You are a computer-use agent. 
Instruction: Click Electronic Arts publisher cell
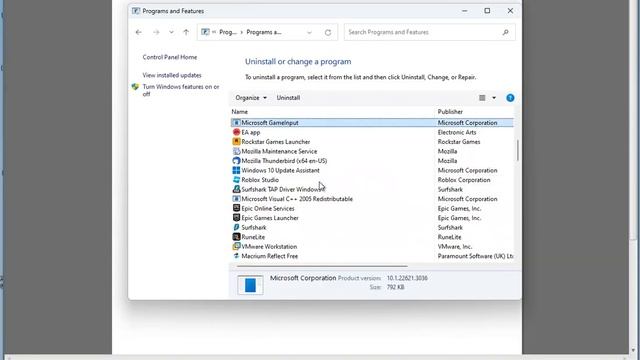tap(457, 132)
